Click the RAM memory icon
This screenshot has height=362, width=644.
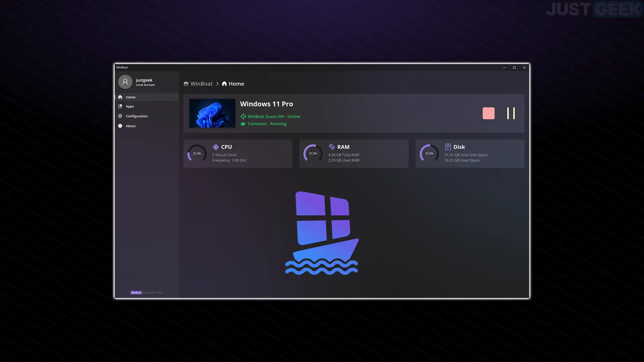332,147
